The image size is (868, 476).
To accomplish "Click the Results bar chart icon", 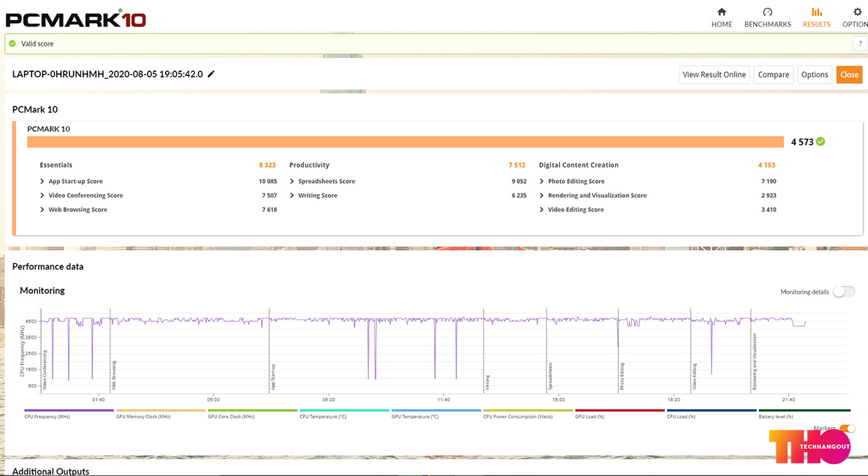I will click(x=816, y=12).
